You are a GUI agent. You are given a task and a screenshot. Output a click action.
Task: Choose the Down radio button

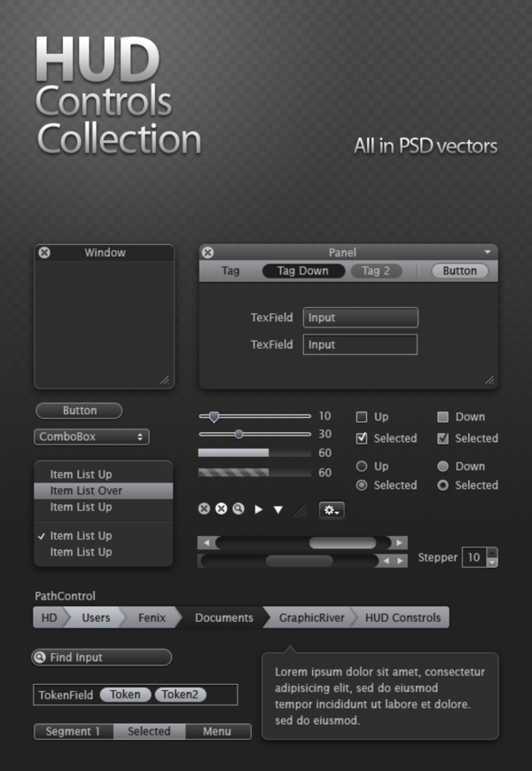click(x=442, y=466)
